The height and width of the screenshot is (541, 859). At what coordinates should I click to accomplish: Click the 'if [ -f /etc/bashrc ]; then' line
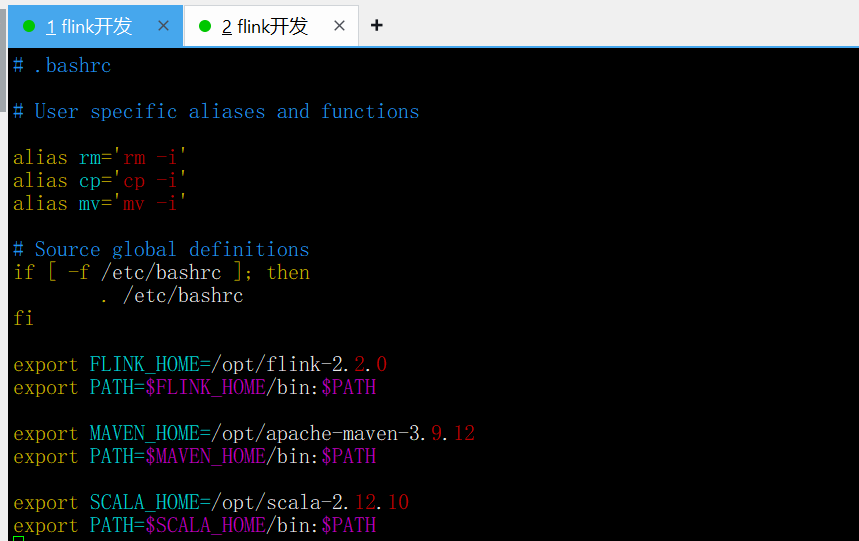point(161,273)
